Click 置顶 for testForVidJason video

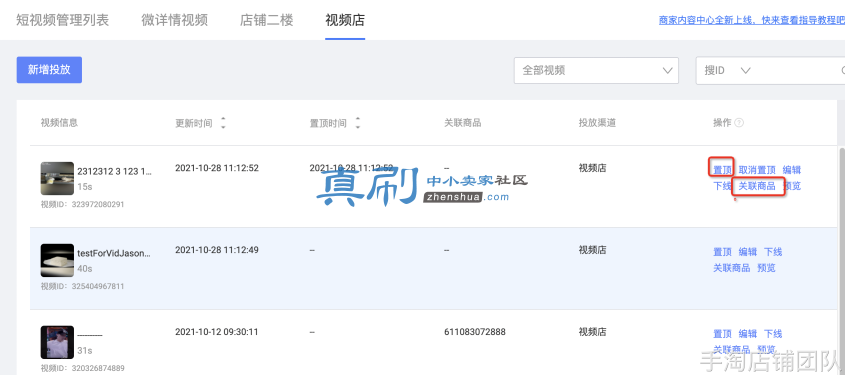point(722,252)
